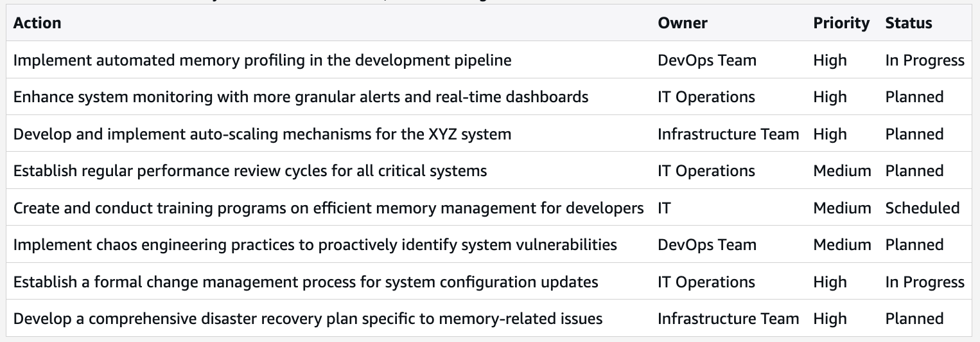Select the training programs on memory management cell
The width and height of the screenshot is (980, 342).
coord(328,208)
